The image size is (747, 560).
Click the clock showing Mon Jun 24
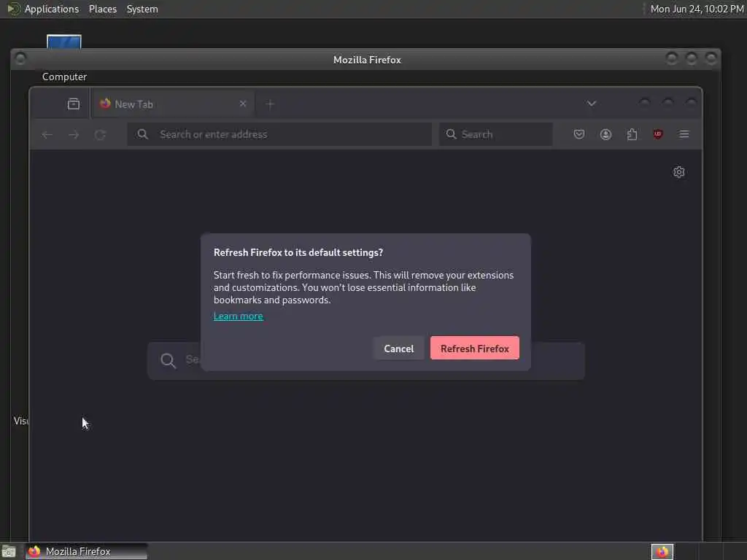tap(697, 9)
